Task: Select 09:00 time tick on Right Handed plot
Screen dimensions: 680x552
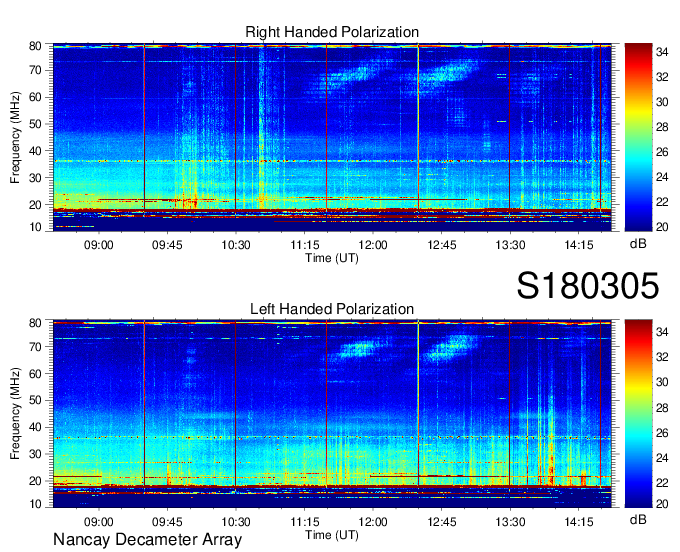Action: 98,245
